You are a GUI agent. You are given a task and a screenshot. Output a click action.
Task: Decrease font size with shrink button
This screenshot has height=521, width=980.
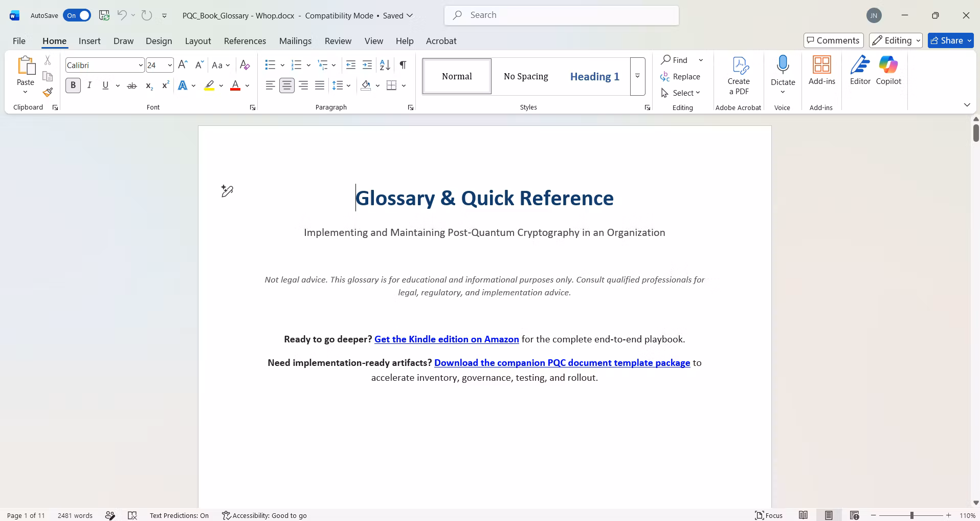199,65
